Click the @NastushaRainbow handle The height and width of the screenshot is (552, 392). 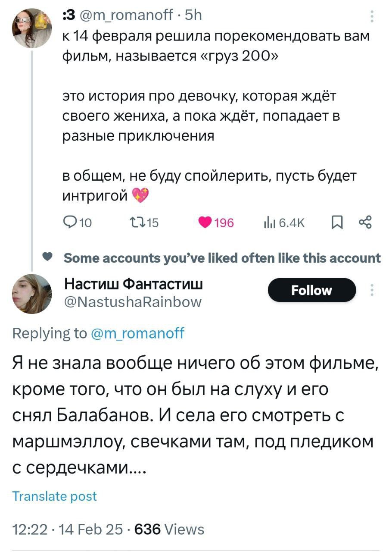pos(132,301)
